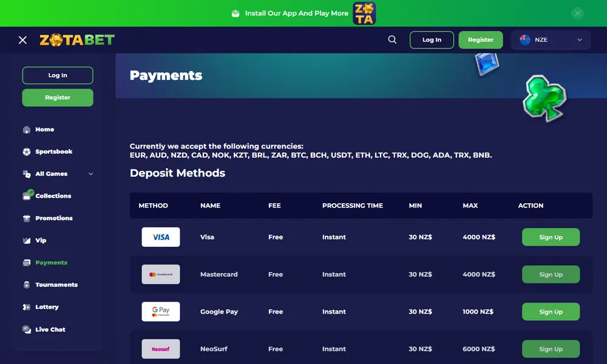Click the ZotaBet logo
This screenshot has height=364, width=607.
pos(77,40)
